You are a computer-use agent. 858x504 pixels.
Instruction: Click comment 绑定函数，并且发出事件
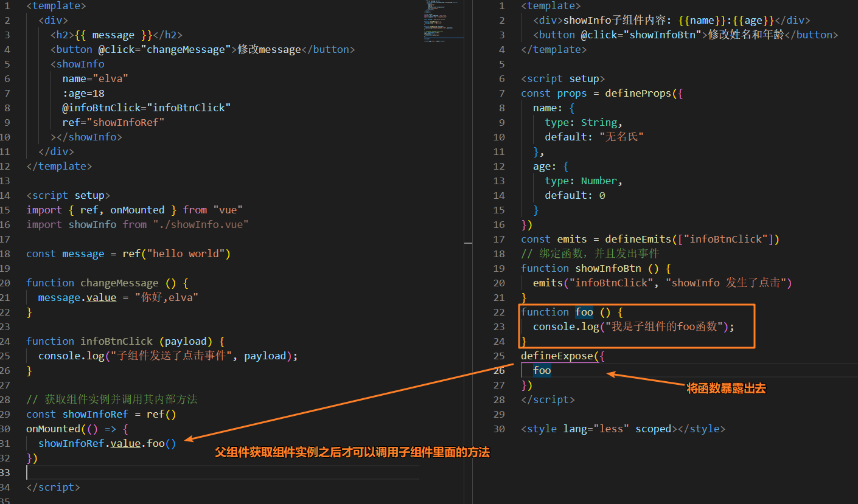590,254
